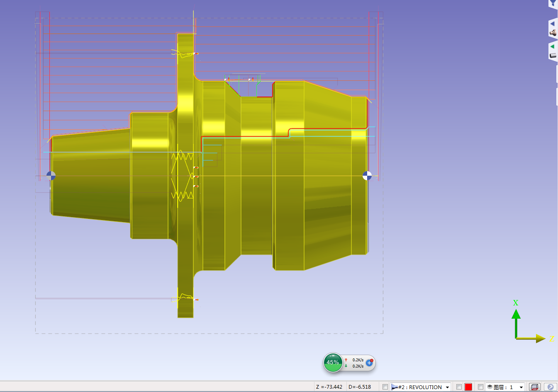Click the green collapse arrow above the stock cylinder
The width and height of the screenshot is (558, 392).
[552, 46]
